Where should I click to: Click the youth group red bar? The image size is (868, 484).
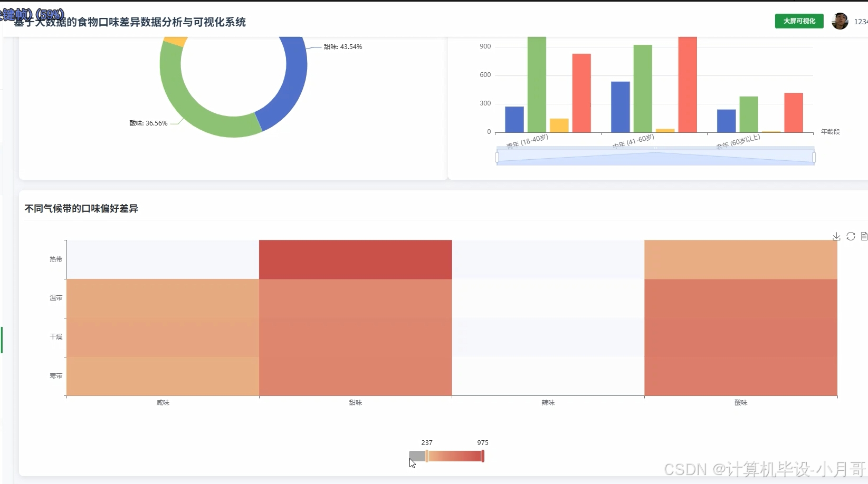coord(581,93)
